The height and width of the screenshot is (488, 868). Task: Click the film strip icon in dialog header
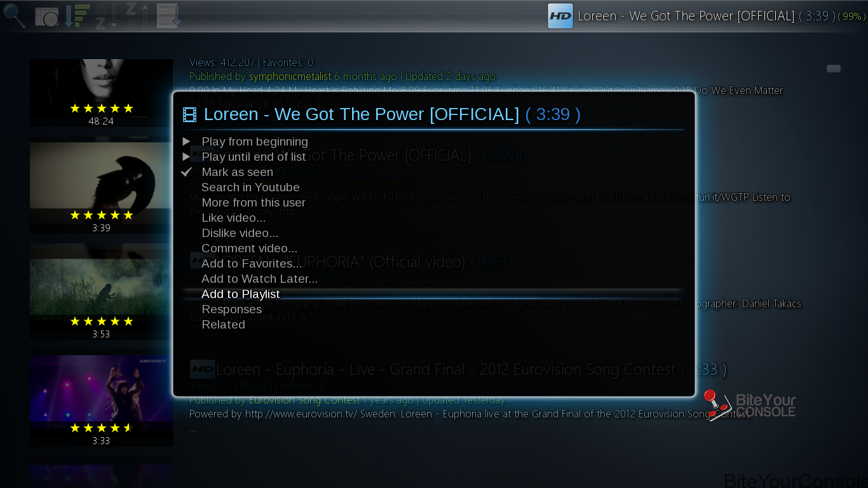coord(189,114)
